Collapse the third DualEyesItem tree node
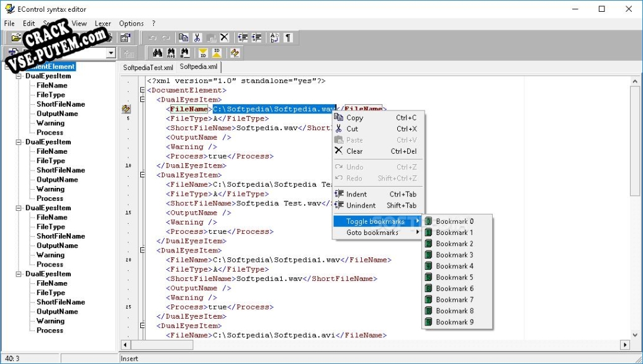The width and height of the screenshot is (643, 364). coord(19,208)
